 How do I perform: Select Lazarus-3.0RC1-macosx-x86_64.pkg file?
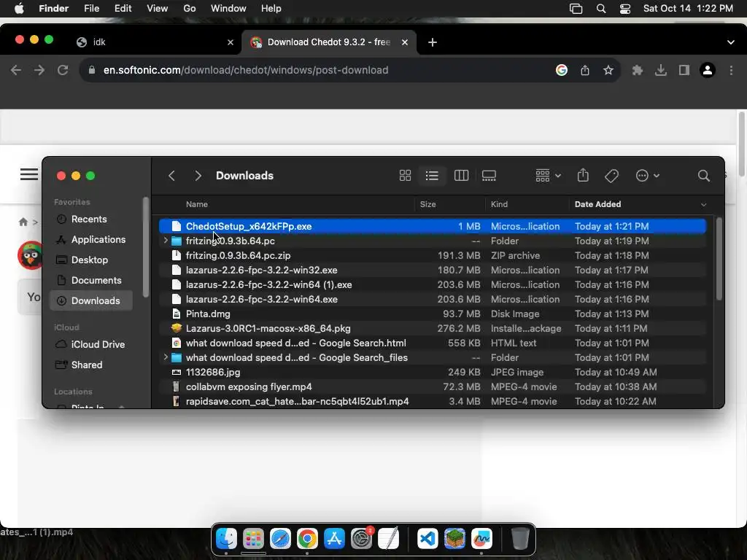coord(432,329)
